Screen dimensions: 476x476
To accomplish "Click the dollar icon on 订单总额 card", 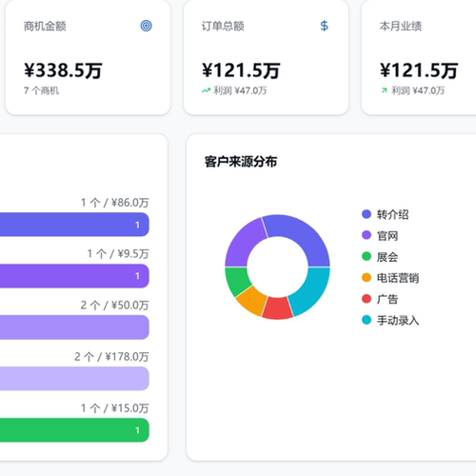I will [324, 26].
